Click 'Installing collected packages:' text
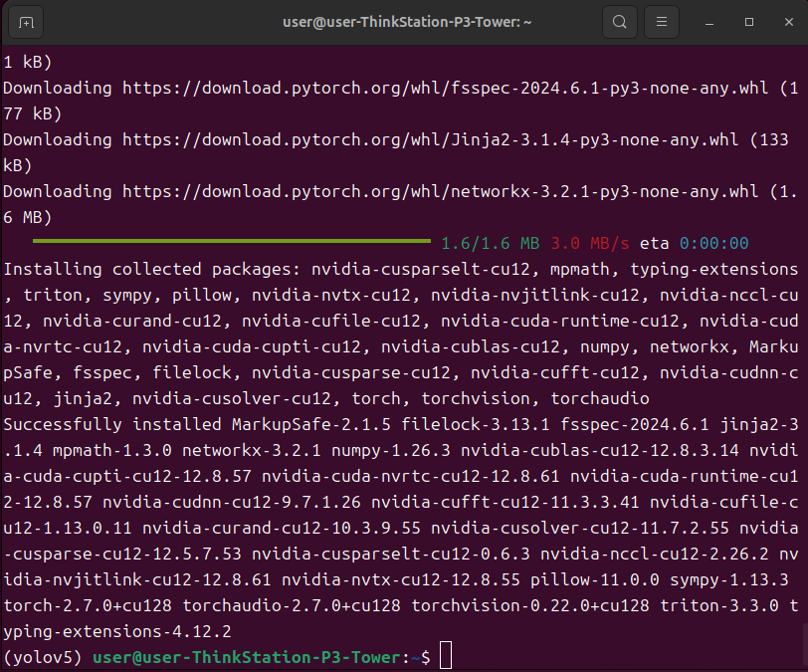 [x=154, y=269]
